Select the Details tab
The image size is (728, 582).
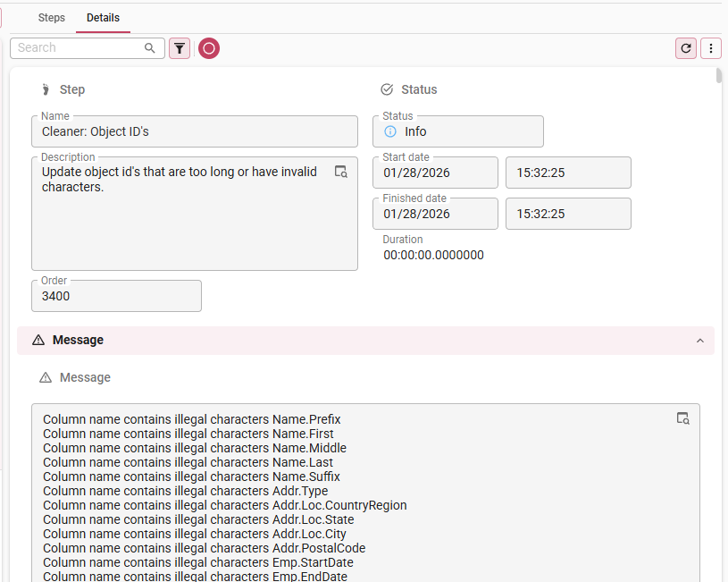pyautogui.click(x=103, y=18)
